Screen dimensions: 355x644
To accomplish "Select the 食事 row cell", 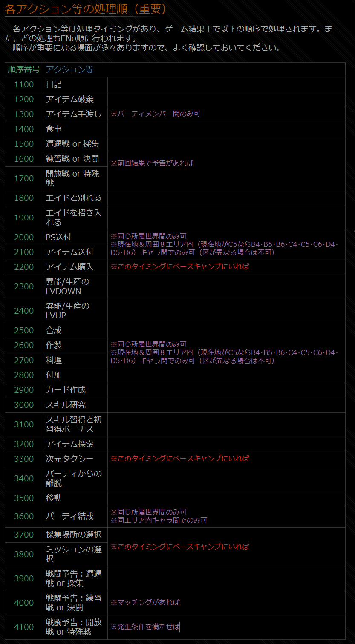I will pos(75,129).
